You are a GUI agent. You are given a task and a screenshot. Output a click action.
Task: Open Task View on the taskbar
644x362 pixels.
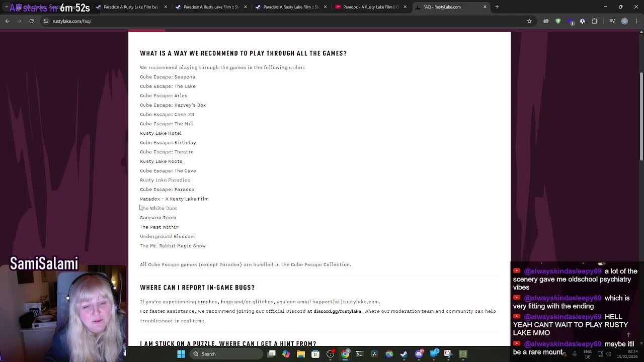[x=272, y=354]
